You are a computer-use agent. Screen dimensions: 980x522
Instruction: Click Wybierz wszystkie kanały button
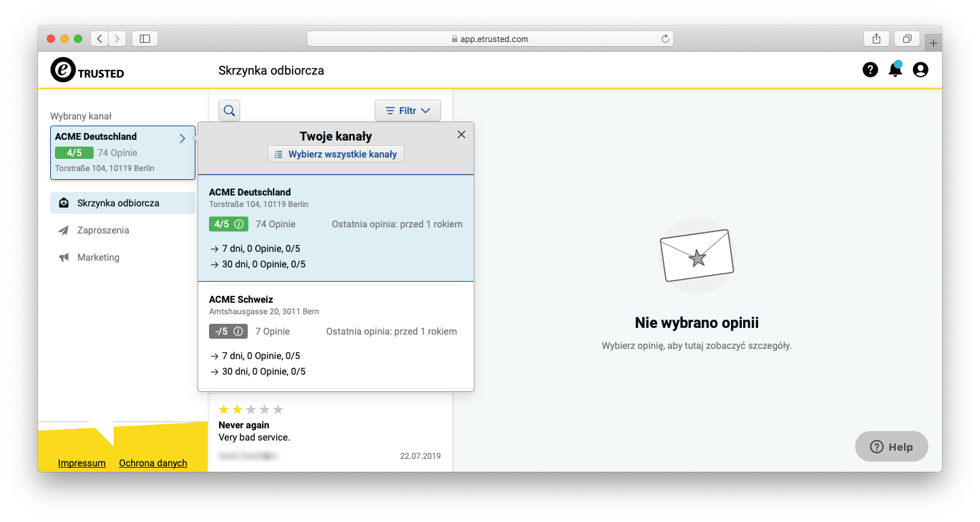click(336, 154)
